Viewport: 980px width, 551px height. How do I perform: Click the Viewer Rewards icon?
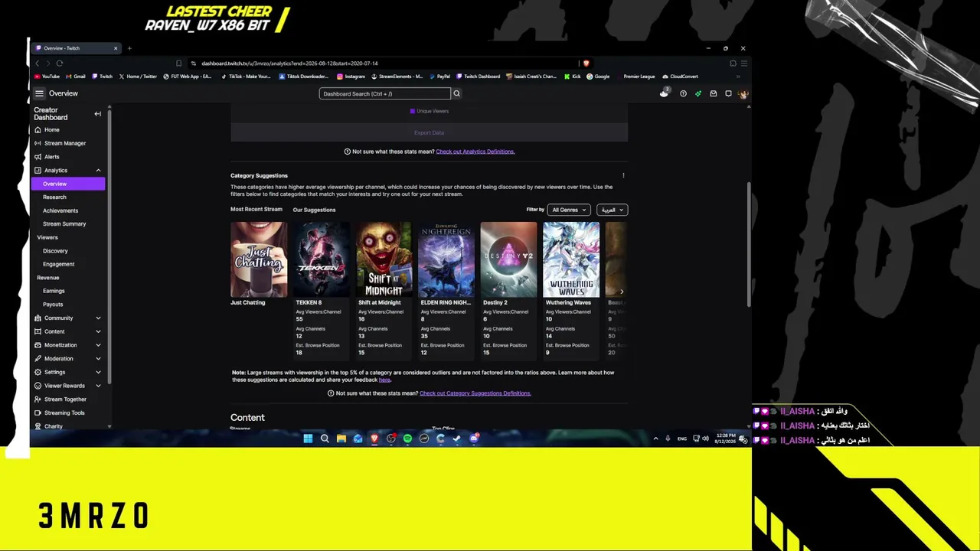click(x=38, y=386)
